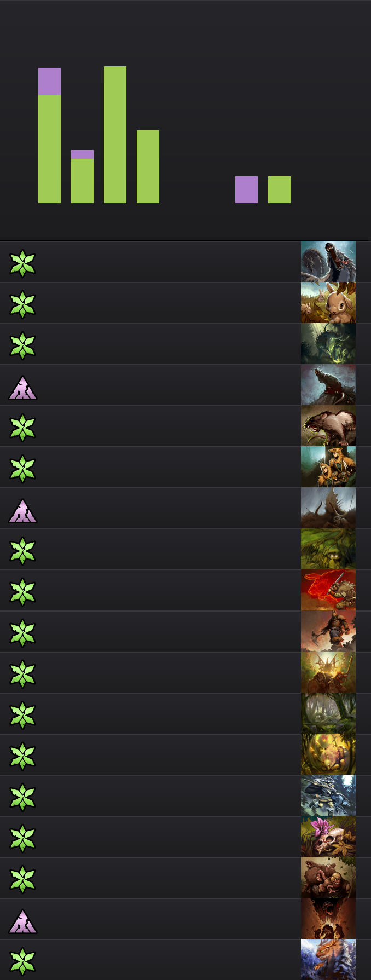Screen dimensions: 371x980
Task: Open the howling wolf card thumbnail
Action: pos(328,262)
